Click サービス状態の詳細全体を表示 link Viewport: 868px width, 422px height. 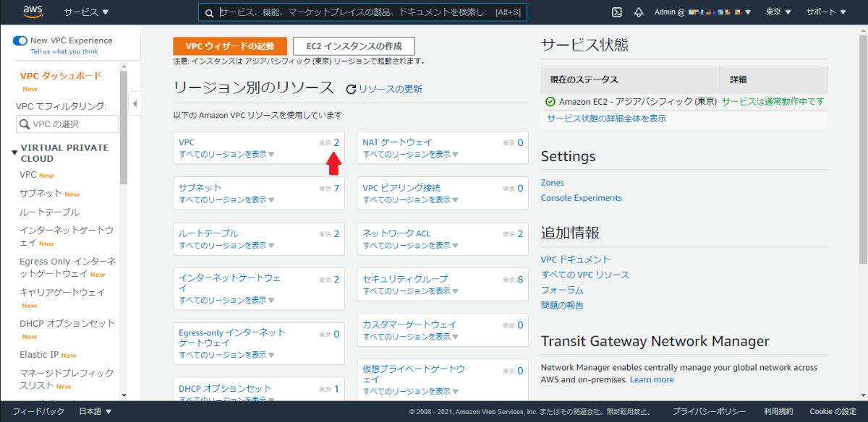606,119
